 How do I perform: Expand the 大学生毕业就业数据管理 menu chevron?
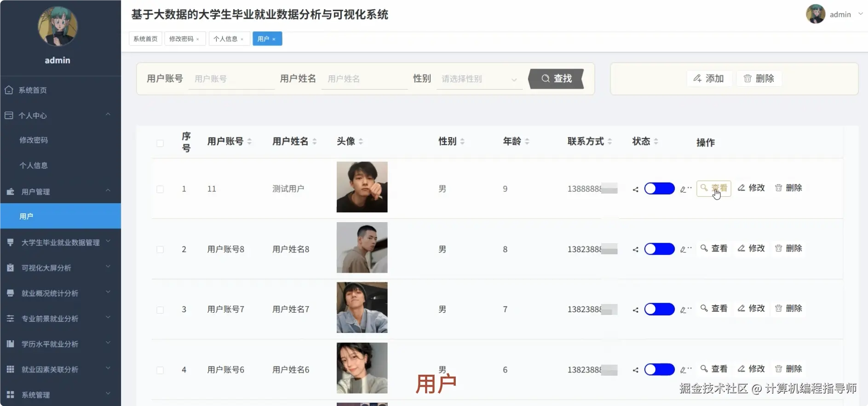(x=108, y=241)
